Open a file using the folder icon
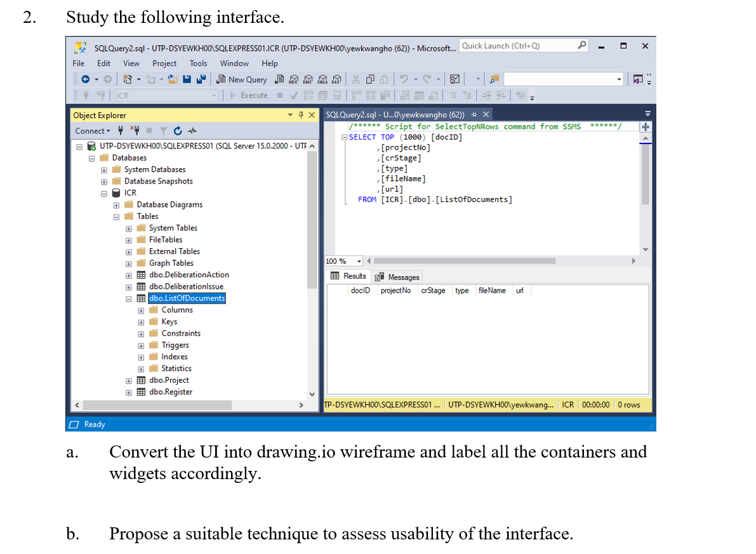This screenshot has width=756, height=554. [x=171, y=79]
